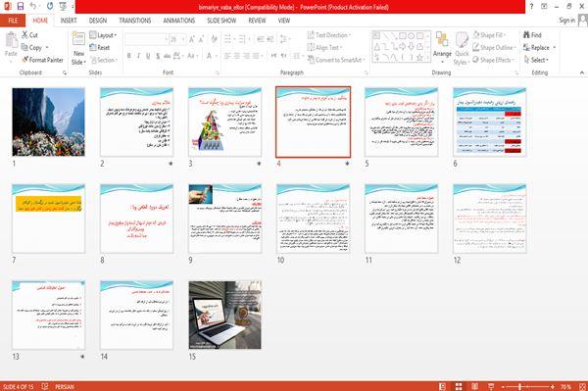Click the Reading View icon in status bar
This screenshot has width=588, height=391.
click(474, 386)
